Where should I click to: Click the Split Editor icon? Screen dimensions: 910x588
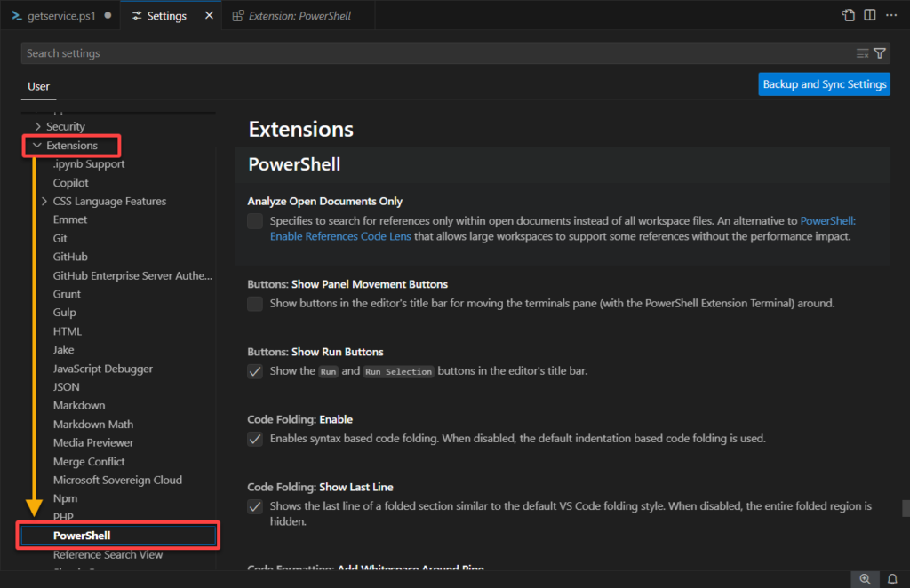[x=867, y=15]
